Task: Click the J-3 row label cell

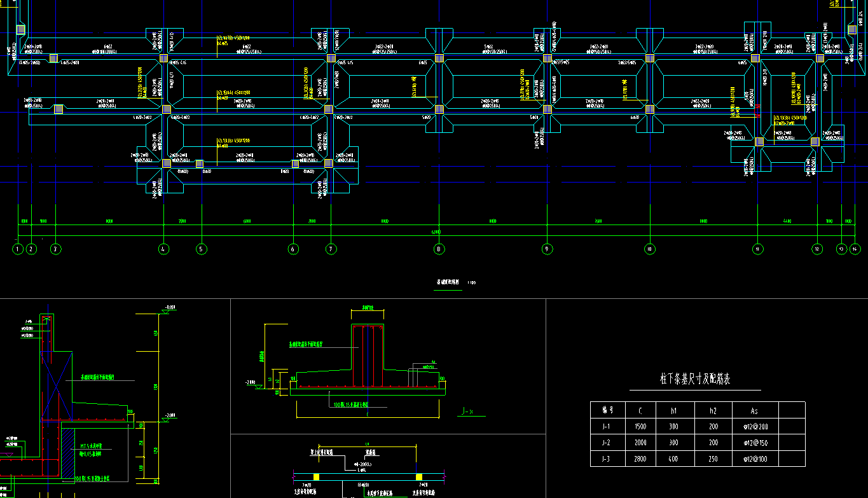Action: 608,459
